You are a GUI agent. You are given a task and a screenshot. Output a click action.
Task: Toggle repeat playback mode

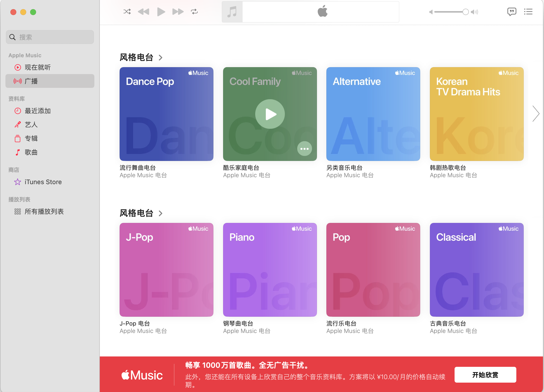click(194, 12)
